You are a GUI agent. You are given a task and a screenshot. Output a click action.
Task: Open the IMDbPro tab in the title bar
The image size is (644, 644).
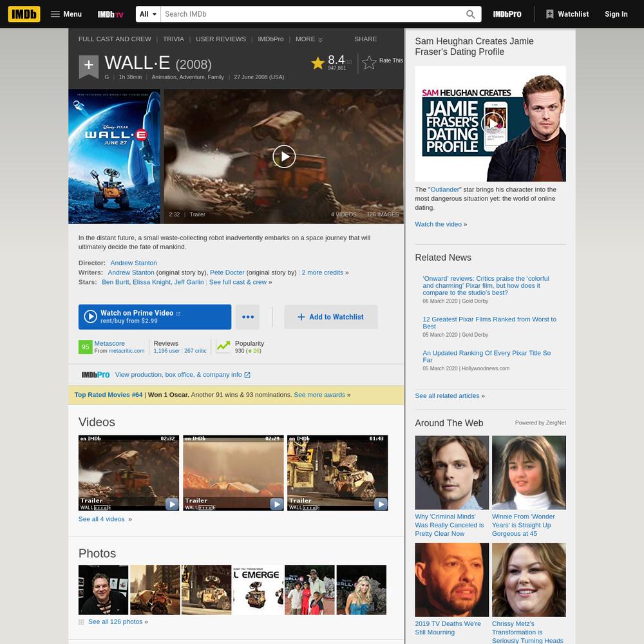click(x=270, y=39)
